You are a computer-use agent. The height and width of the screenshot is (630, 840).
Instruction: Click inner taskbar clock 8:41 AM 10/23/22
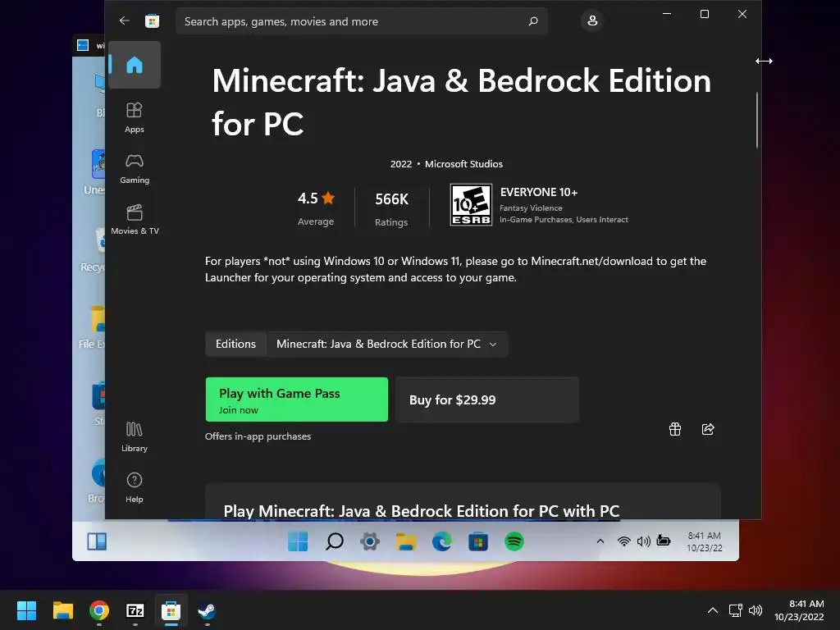705,541
